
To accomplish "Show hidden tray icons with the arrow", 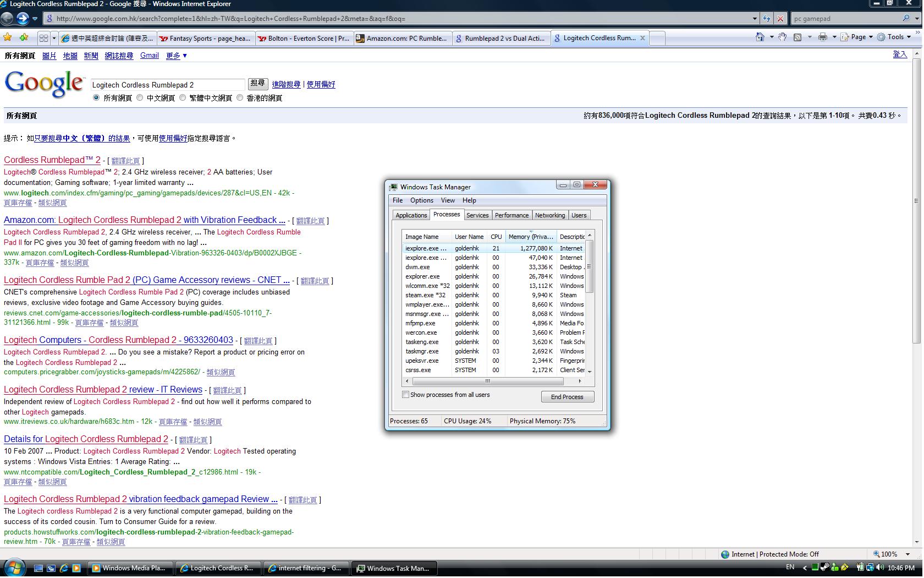I will tap(805, 568).
